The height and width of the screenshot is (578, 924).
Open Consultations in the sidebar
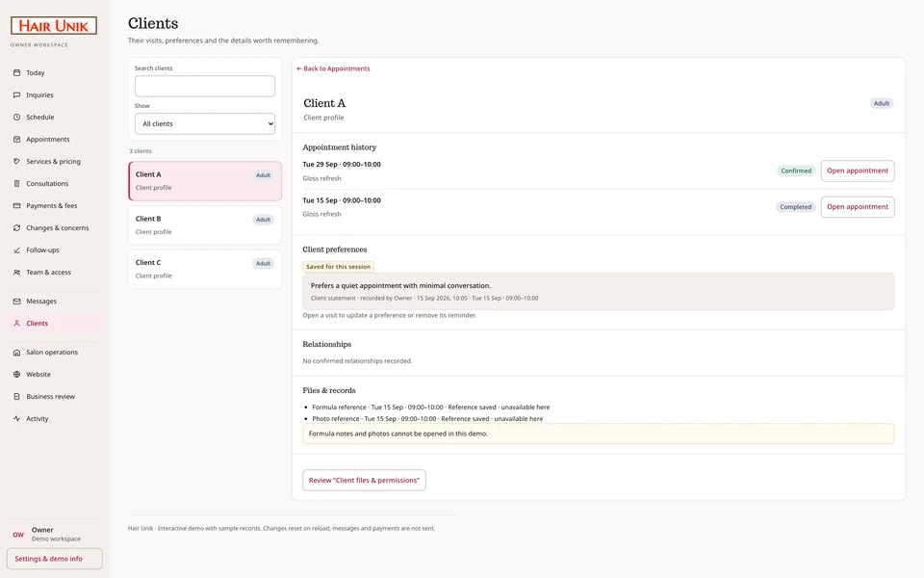coord(55,183)
